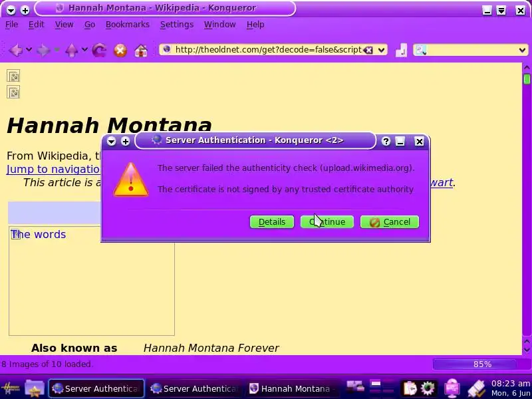This screenshot has width=532, height=399.
Task: Open the Edit menu
Action: pyautogui.click(x=37, y=25)
